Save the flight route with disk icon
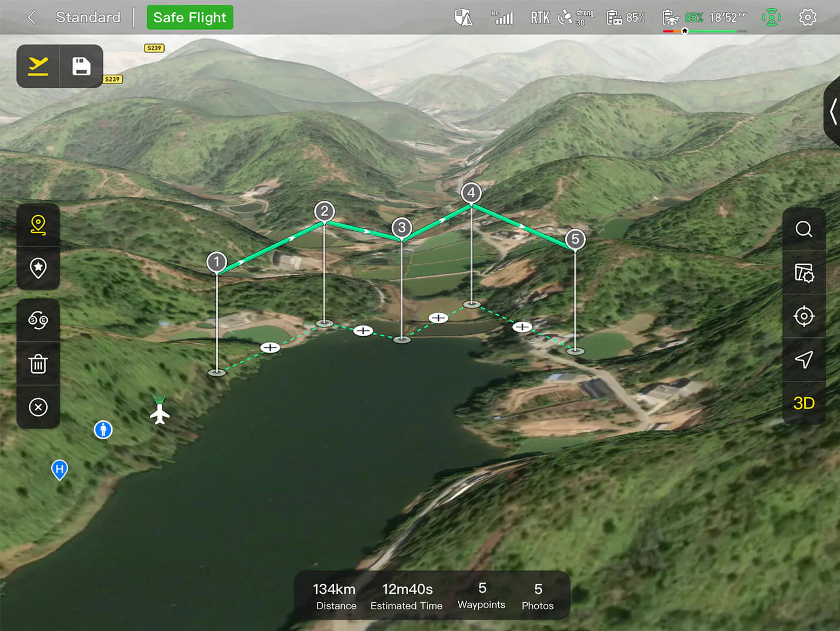This screenshot has width=840, height=631. pyautogui.click(x=81, y=66)
